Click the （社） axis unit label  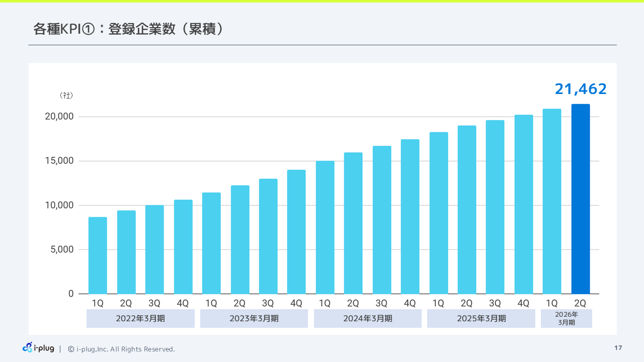coord(66,95)
